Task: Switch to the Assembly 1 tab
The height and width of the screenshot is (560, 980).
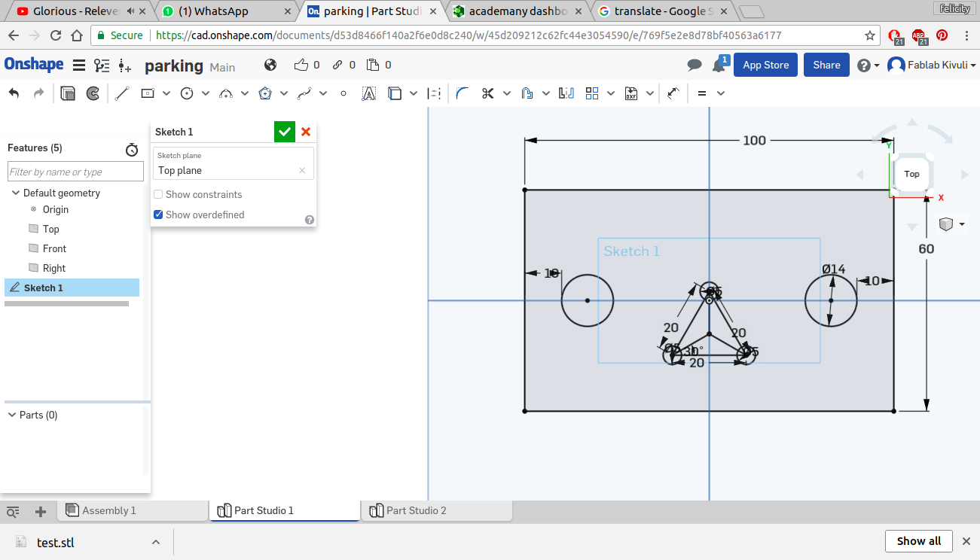Action: [133, 510]
